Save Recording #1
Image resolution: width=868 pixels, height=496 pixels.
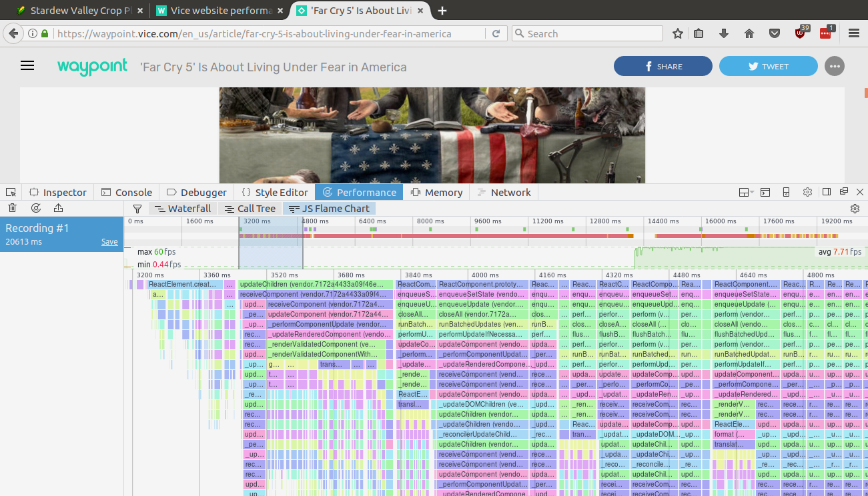pyautogui.click(x=109, y=242)
